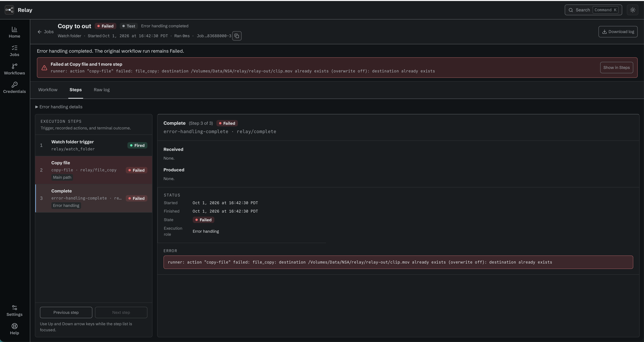The height and width of the screenshot is (342, 644).
Task: Click the Test badge in header
Action: [128, 26]
